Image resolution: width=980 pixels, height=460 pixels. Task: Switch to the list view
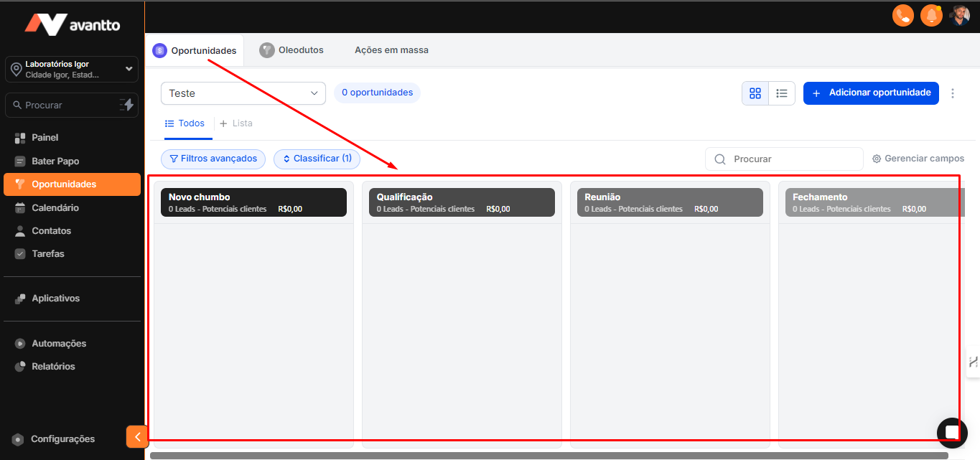tap(782, 93)
